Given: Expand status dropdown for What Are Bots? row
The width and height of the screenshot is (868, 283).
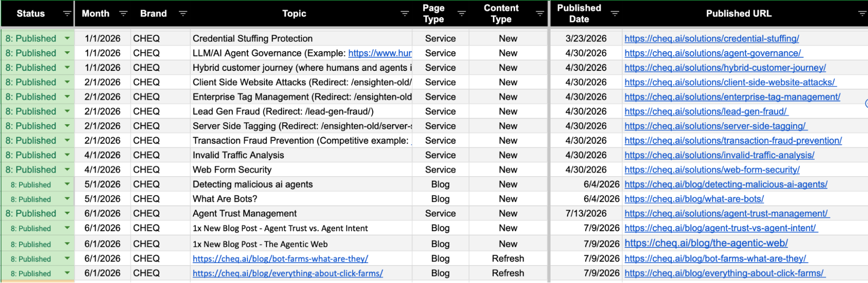Looking at the screenshot, I should click(x=67, y=199).
